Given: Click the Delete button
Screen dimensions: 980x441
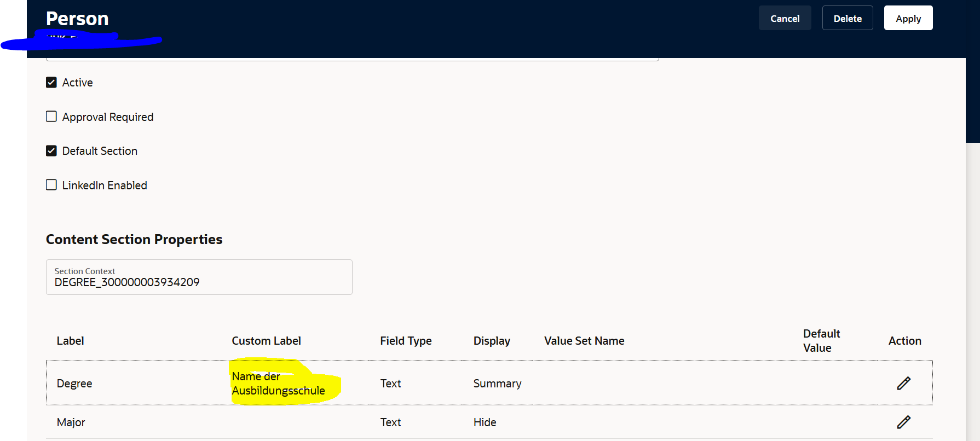Looking at the screenshot, I should (848, 18).
